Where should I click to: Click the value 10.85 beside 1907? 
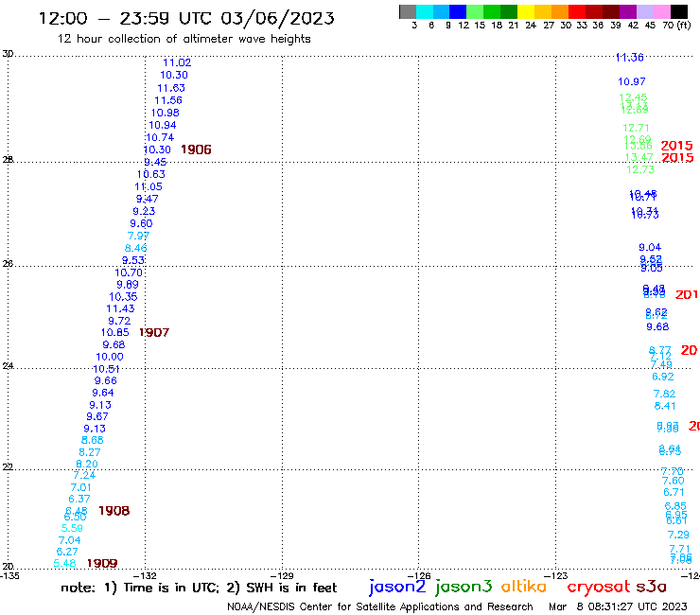[114, 332]
